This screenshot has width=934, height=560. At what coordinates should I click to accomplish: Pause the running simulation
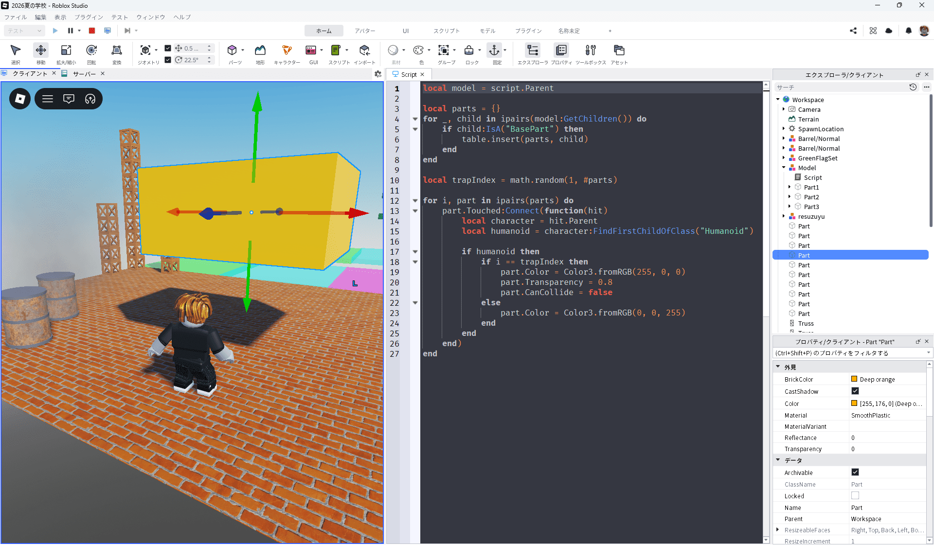coord(71,31)
